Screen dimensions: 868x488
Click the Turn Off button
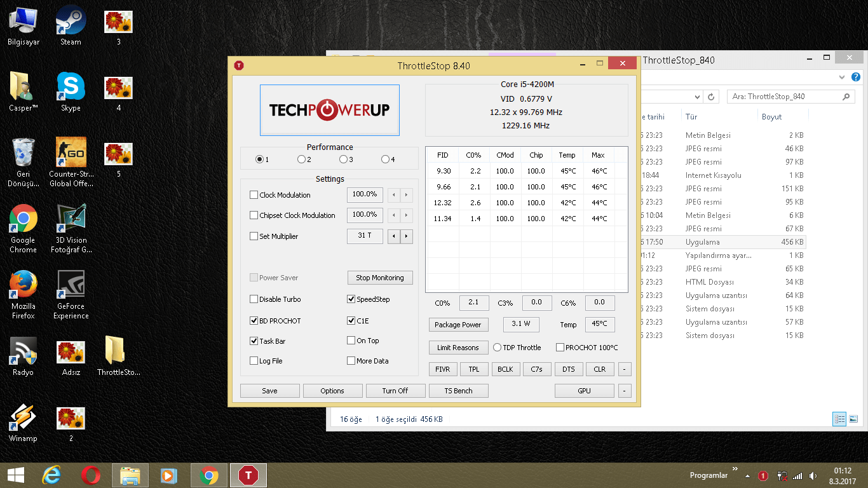coord(395,391)
